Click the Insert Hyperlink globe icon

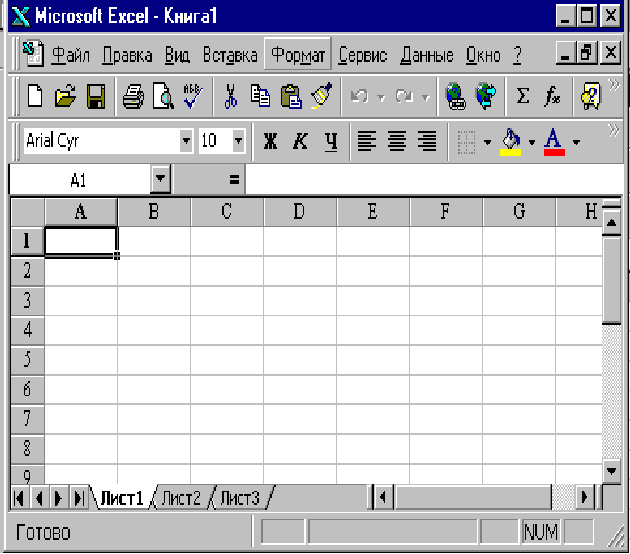(x=456, y=96)
